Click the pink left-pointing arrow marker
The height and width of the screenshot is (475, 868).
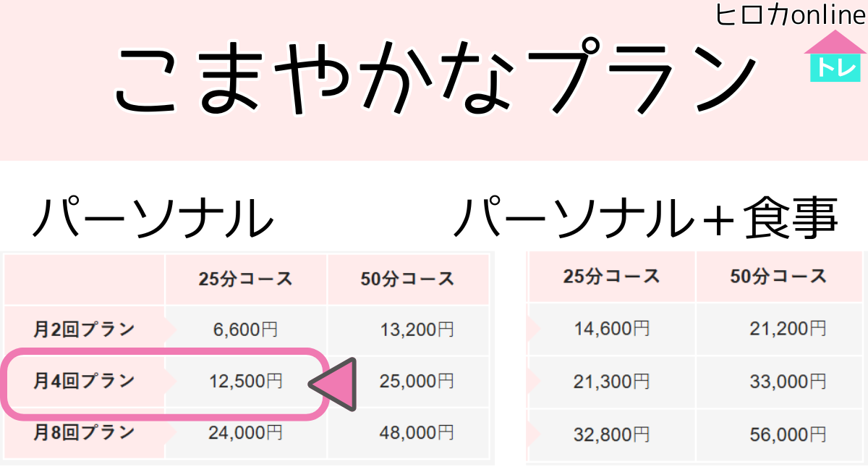333,384
